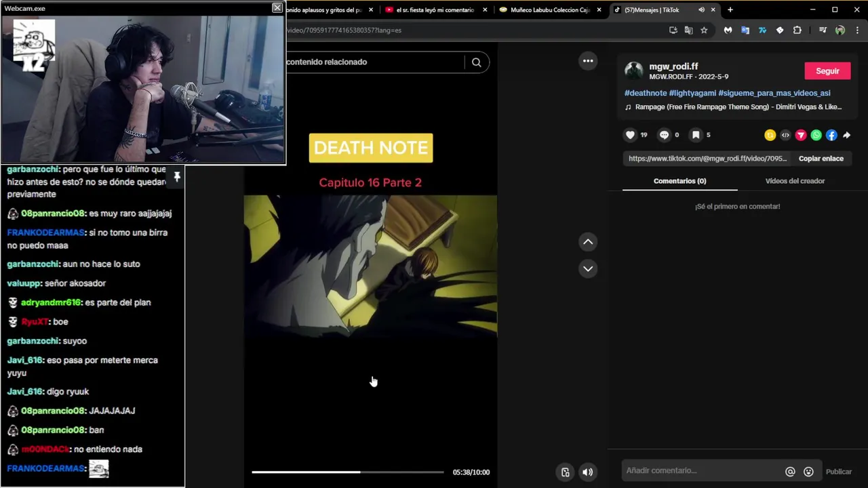The width and height of the screenshot is (868, 488).
Task: Go to the next video with the down arrow
Action: pyautogui.click(x=588, y=269)
